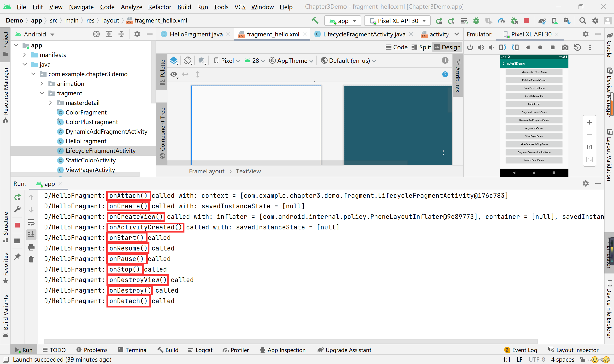This screenshot has width=614, height=364.
Task: Clear Run console with trash icon
Action: [x=31, y=260]
